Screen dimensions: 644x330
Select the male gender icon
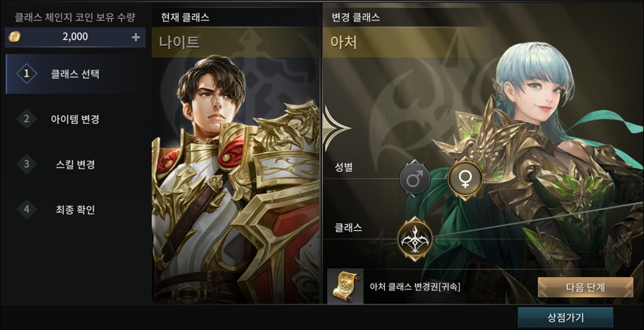click(x=415, y=179)
